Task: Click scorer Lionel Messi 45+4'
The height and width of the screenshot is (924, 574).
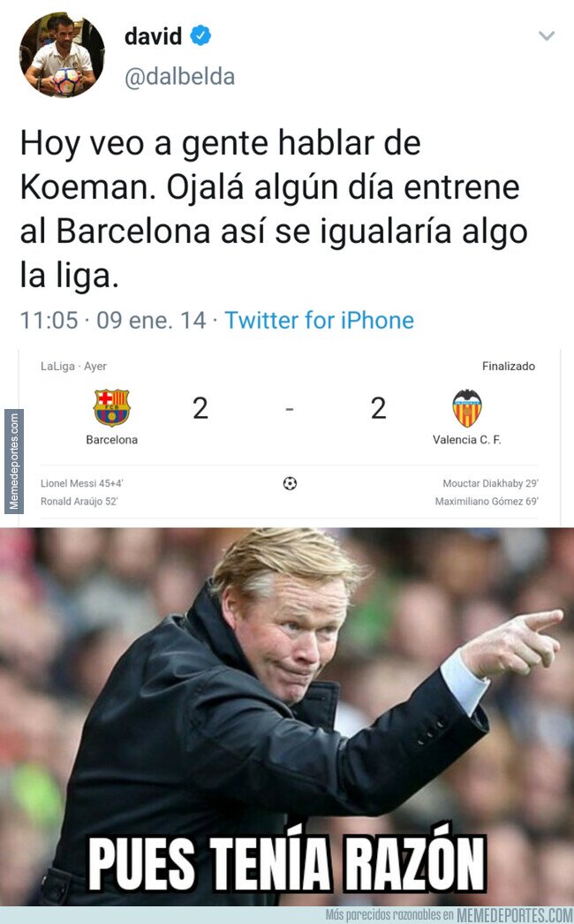Action: (x=81, y=483)
